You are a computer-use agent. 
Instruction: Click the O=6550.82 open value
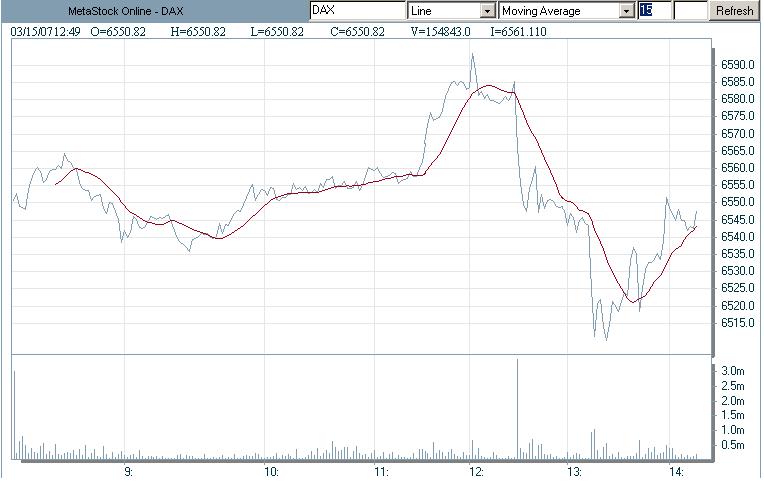118,32
